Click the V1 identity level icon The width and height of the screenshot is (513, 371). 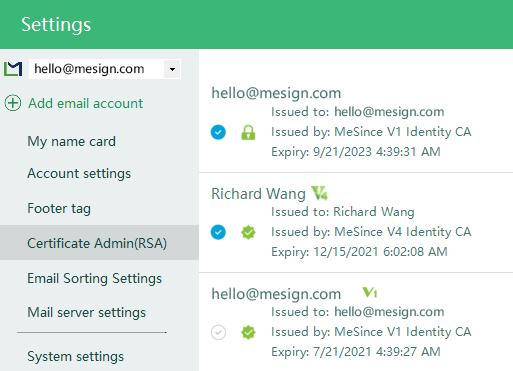coord(370,292)
